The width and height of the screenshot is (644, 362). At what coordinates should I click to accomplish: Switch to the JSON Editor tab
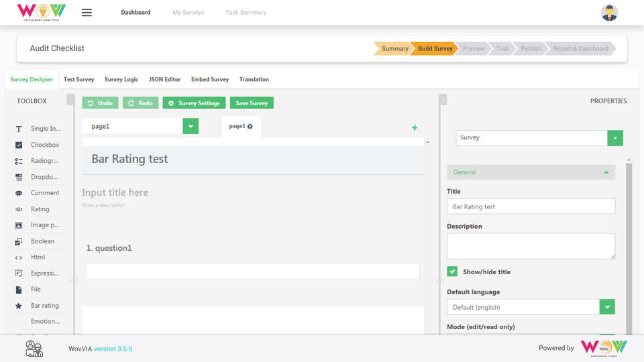coord(165,80)
